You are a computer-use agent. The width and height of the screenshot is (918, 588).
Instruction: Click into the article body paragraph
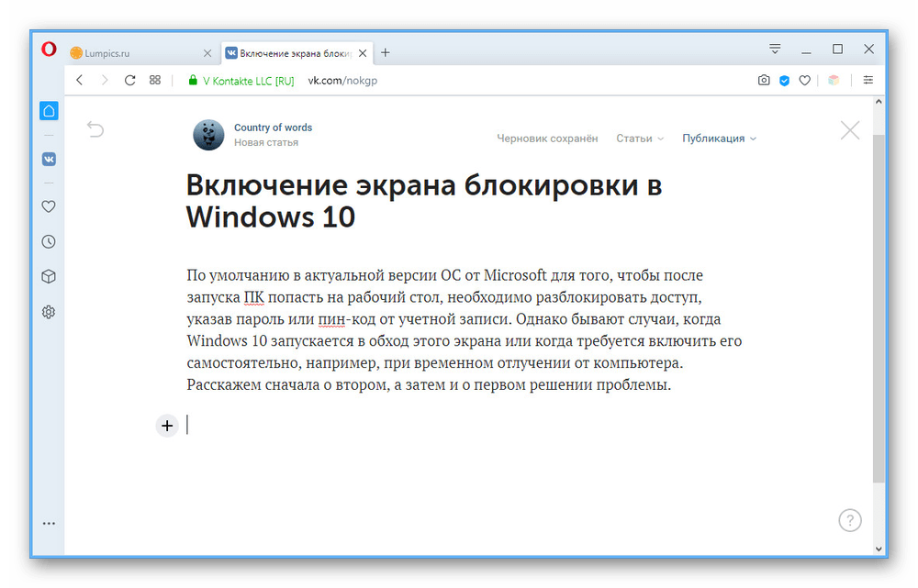[x=465, y=330]
